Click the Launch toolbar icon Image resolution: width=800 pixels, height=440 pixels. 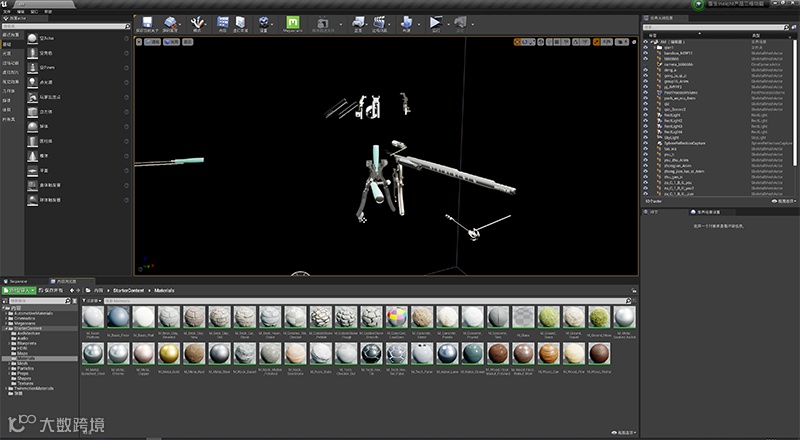(x=460, y=22)
